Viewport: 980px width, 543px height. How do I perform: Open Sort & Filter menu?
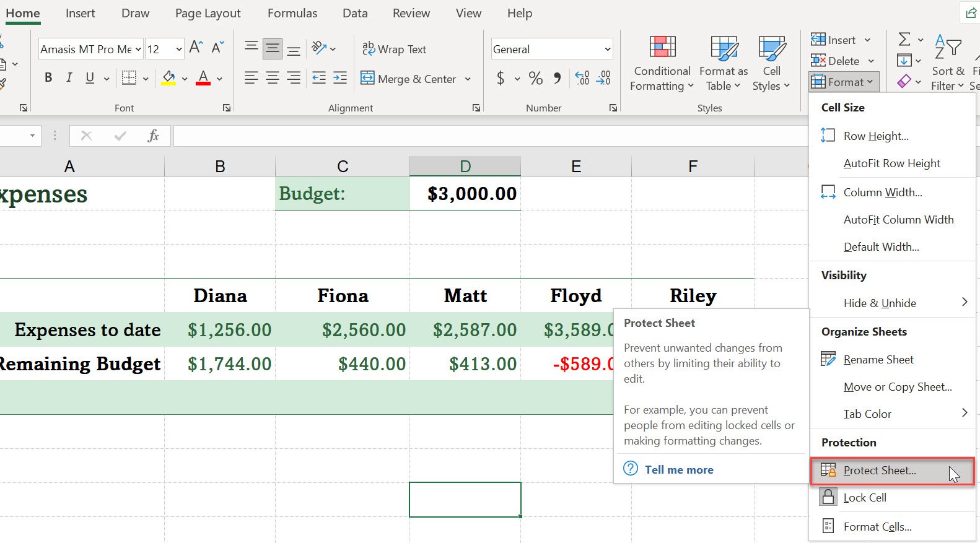click(x=948, y=63)
